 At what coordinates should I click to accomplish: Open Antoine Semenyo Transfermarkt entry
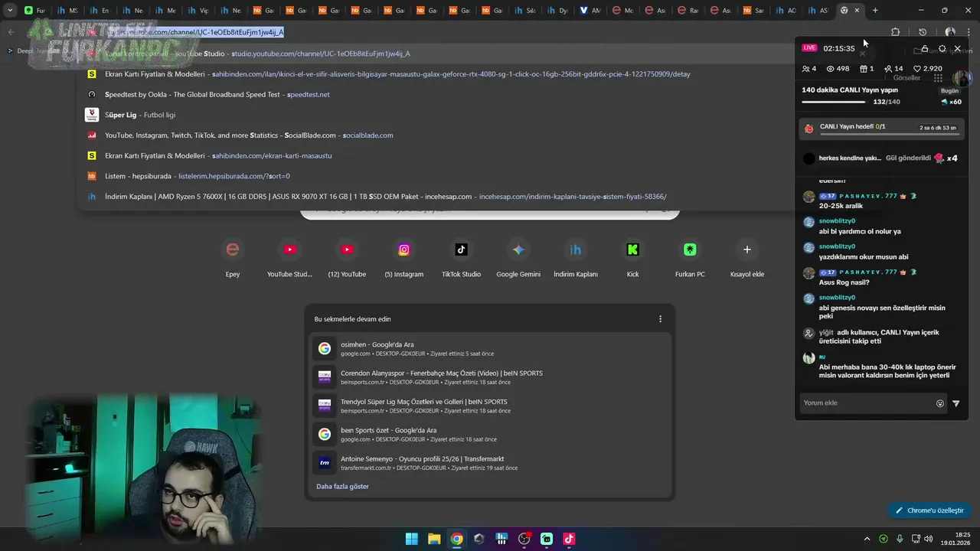pos(490,463)
